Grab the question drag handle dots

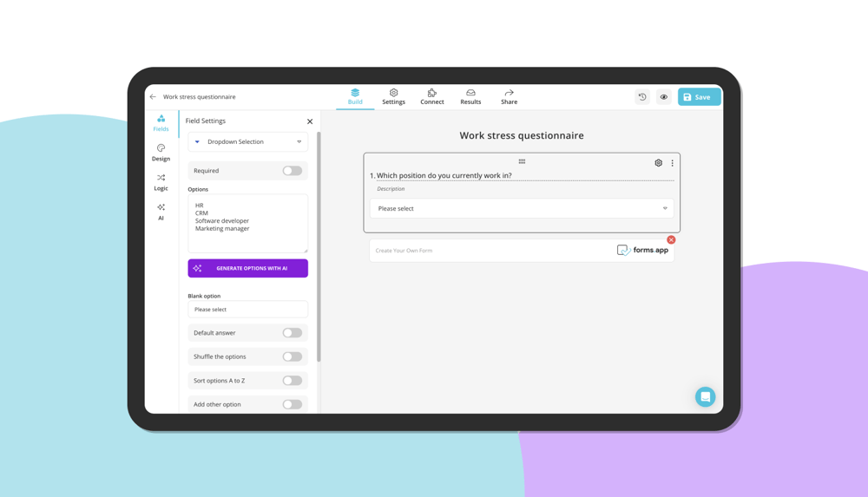coord(522,161)
